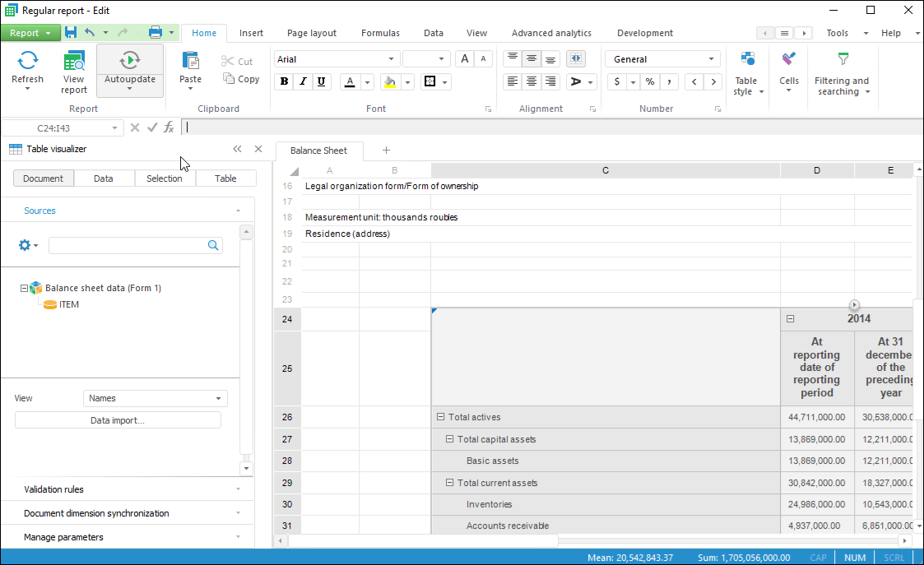Click the Data import button

click(x=118, y=420)
